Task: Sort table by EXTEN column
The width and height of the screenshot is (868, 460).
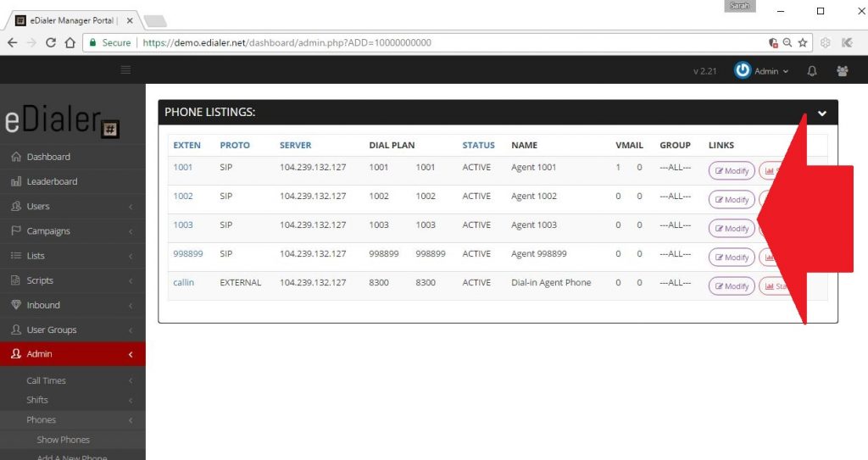Action: (186, 145)
